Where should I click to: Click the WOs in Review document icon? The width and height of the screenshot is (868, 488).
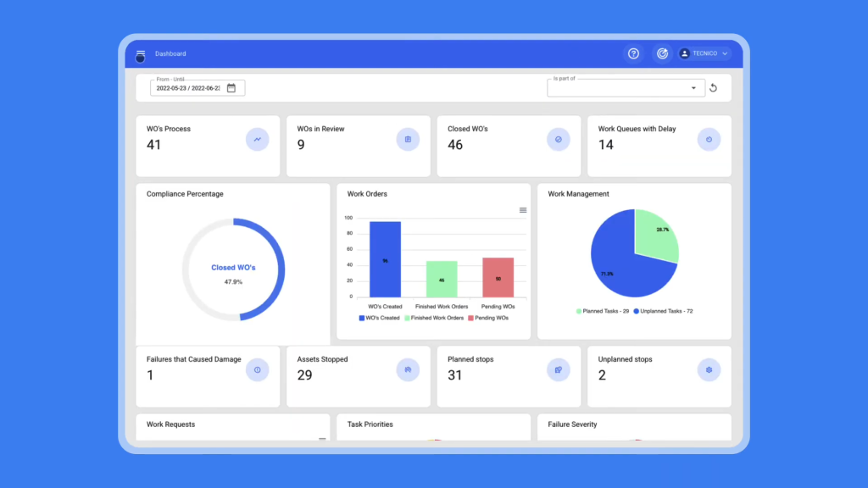coord(408,139)
